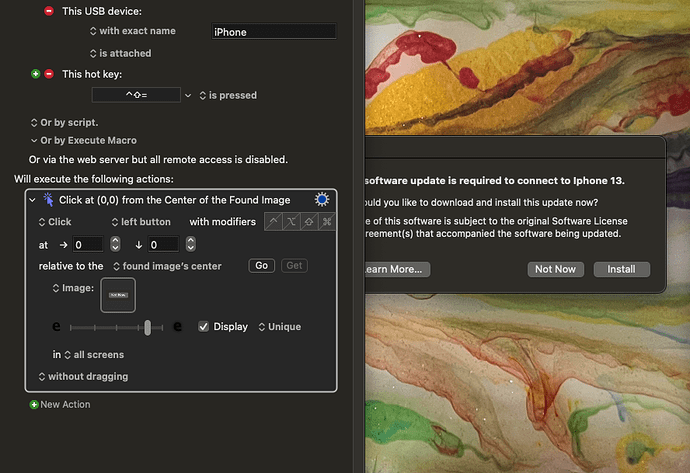Add a trigger with the green plus icon
This screenshot has height=473, width=690.
[x=36, y=74]
